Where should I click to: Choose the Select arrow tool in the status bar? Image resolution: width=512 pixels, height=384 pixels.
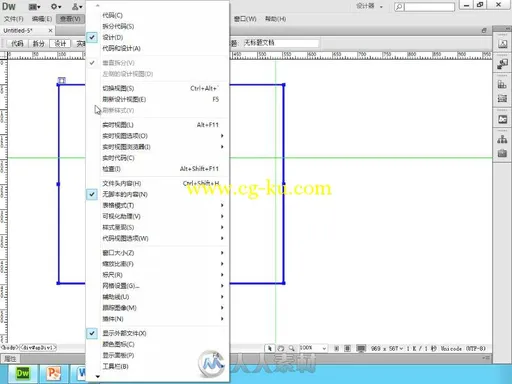tap(270, 348)
